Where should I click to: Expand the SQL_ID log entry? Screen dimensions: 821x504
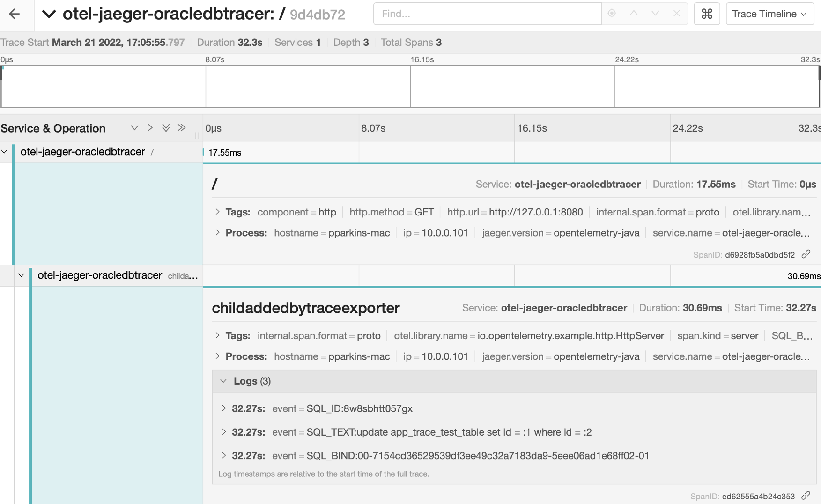pos(224,408)
